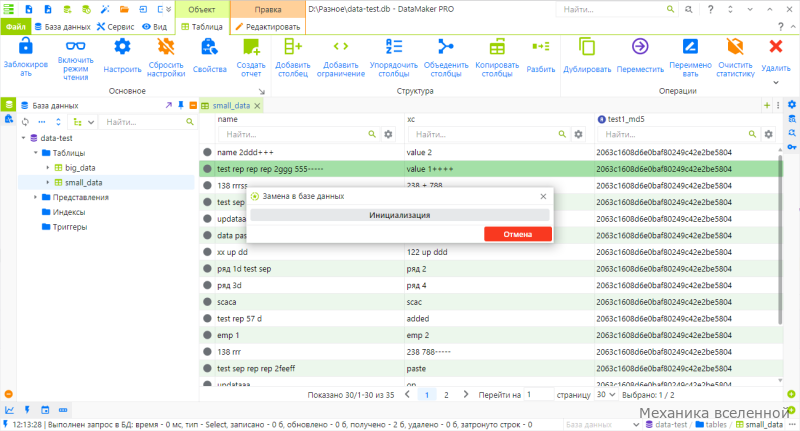Open the База данных ribbon menu
This screenshot has height=431, width=800.
click(62, 27)
